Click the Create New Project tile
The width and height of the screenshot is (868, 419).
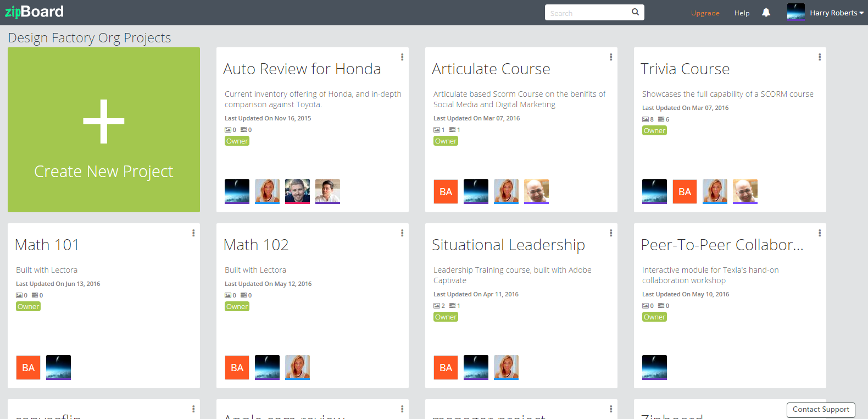click(x=104, y=130)
